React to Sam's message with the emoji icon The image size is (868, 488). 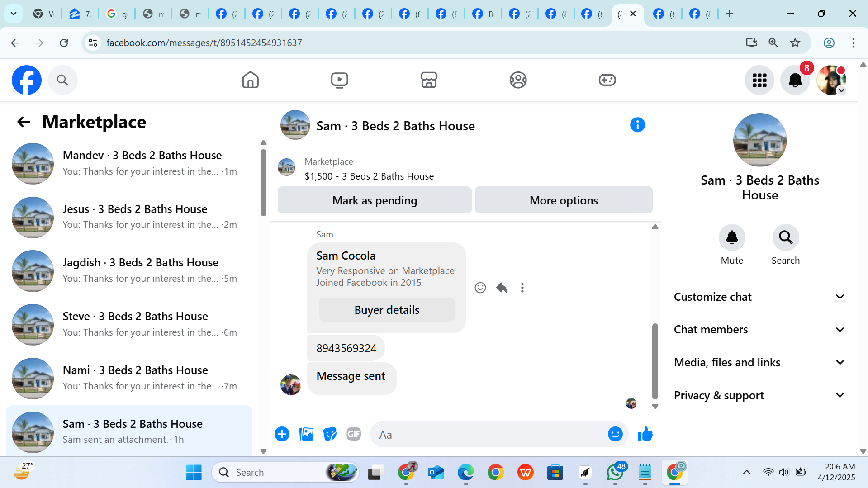pyautogui.click(x=480, y=288)
